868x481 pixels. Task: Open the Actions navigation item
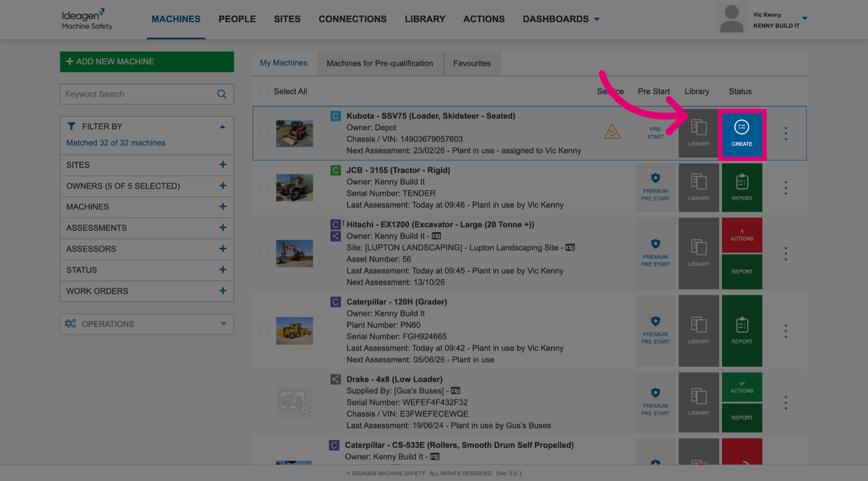pos(484,19)
